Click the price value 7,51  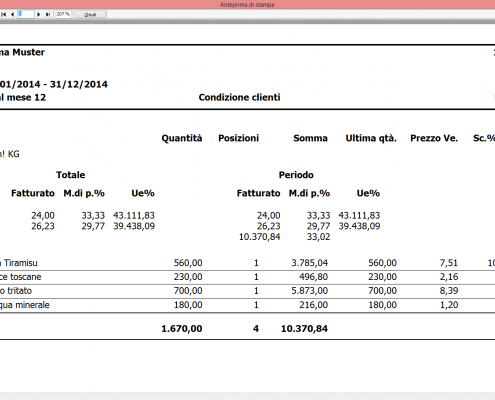pos(449,263)
